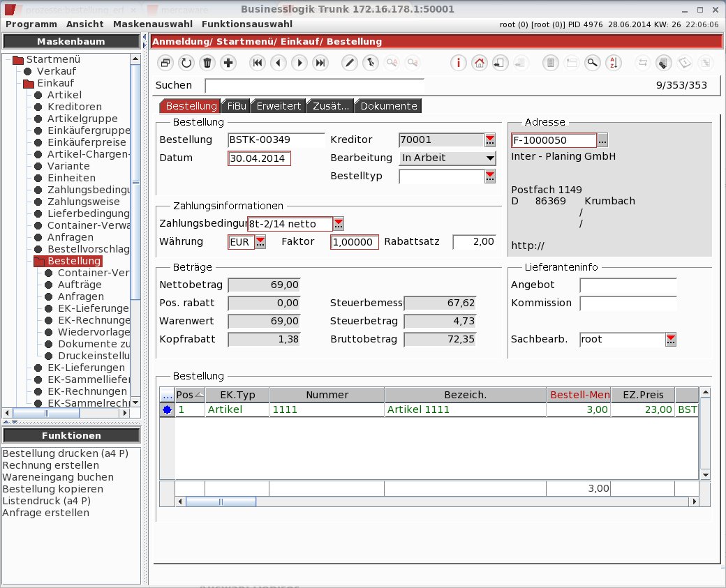This screenshot has height=588, width=726.
Task: Click Rechnung erstellen function
Action: point(51,465)
